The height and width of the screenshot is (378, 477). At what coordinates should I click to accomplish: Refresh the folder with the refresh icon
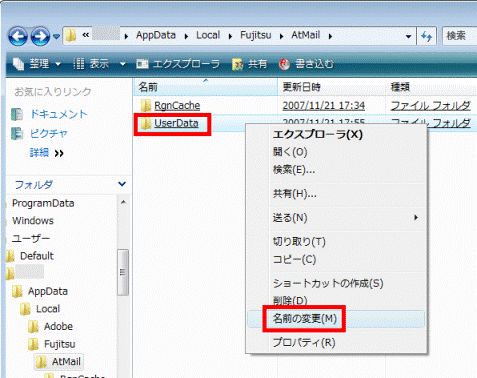(426, 36)
